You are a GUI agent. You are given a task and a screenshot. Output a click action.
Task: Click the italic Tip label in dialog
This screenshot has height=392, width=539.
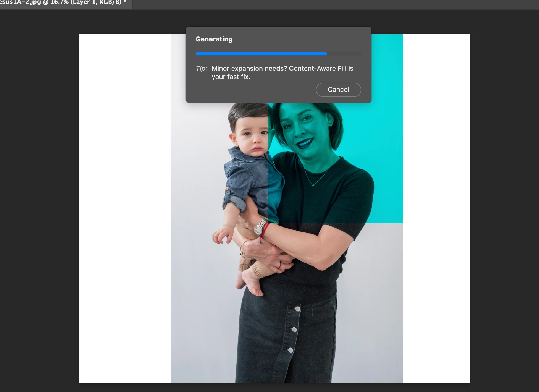coord(201,69)
